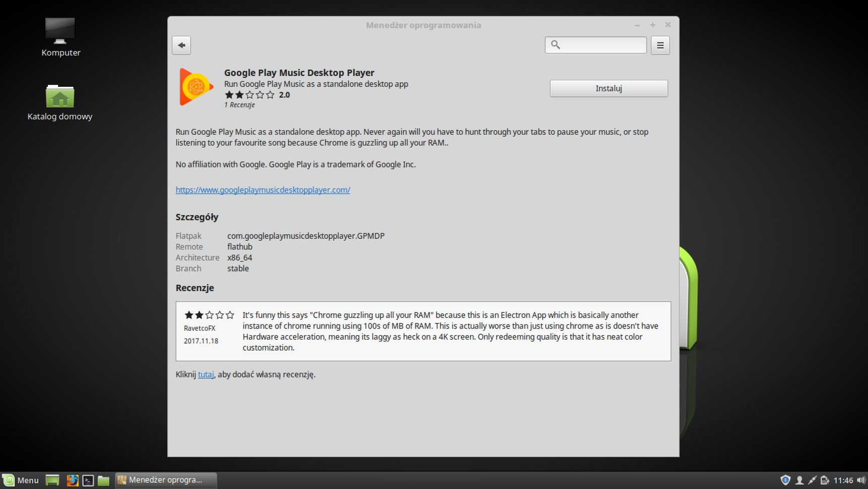Open the Linux Mint Menu button

21,480
